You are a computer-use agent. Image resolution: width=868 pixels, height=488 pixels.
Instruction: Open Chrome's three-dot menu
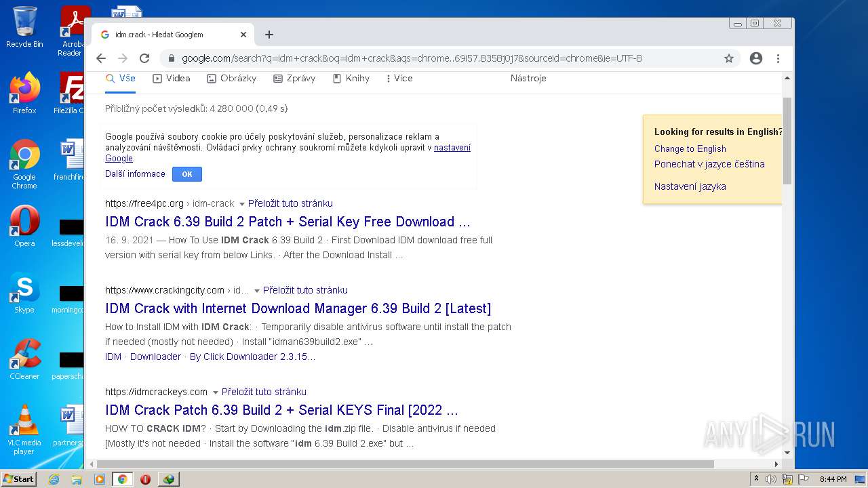[x=778, y=58]
